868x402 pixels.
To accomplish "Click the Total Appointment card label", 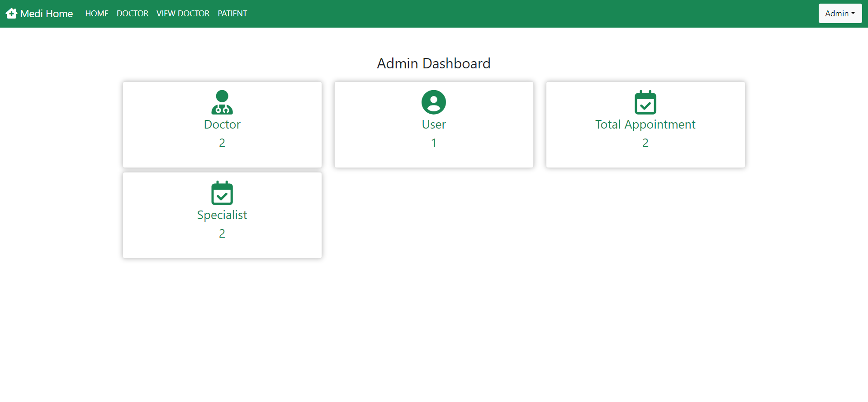I will pos(645,124).
